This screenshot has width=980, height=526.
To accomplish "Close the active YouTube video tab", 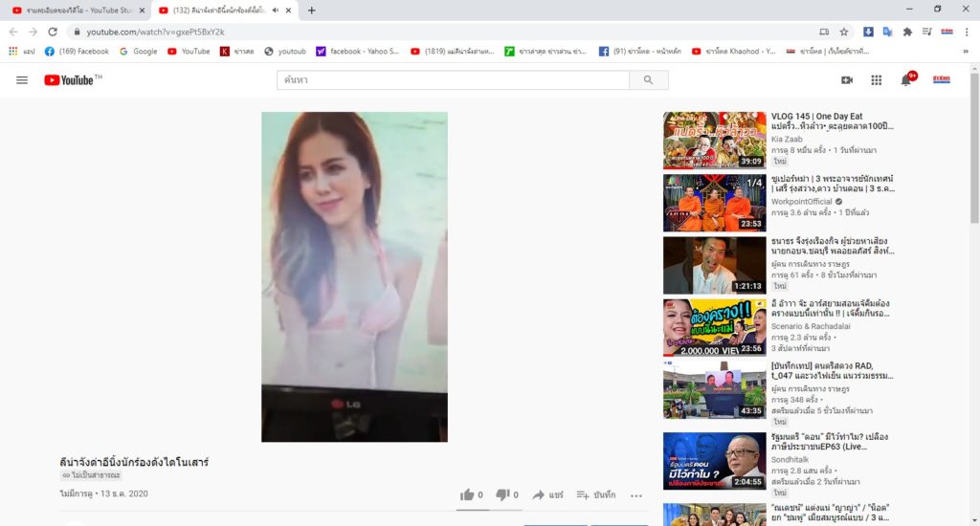I will click(289, 10).
